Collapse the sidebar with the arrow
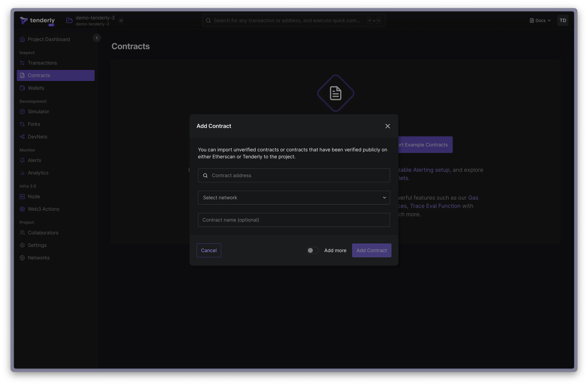Viewport: 588px width, 385px height. coord(97,38)
